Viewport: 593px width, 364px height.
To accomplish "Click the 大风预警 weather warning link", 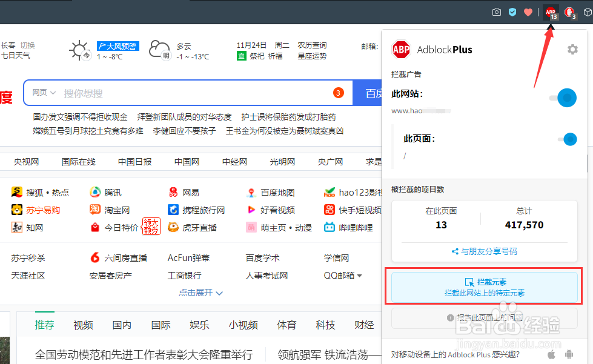I will coord(118,46).
